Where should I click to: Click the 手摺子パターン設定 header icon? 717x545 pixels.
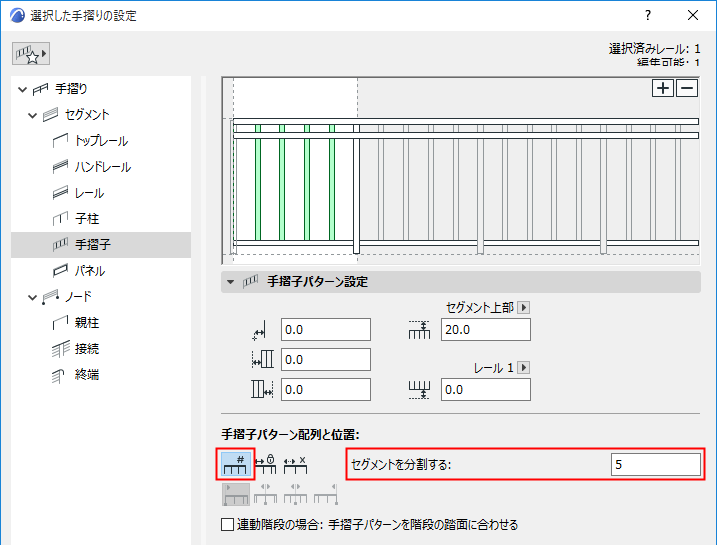(250, 282)
